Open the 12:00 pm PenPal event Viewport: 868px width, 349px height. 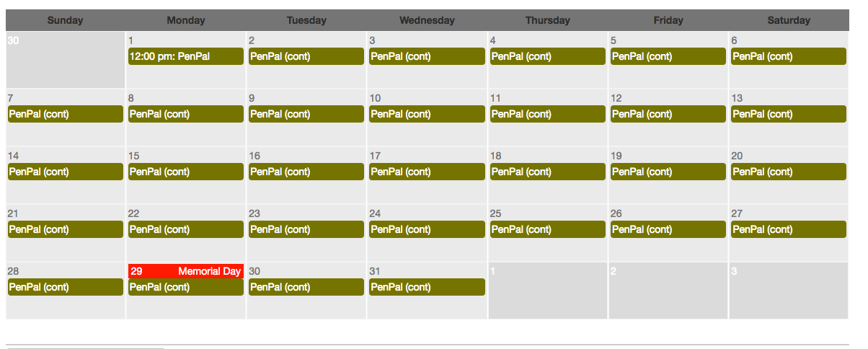185,56
